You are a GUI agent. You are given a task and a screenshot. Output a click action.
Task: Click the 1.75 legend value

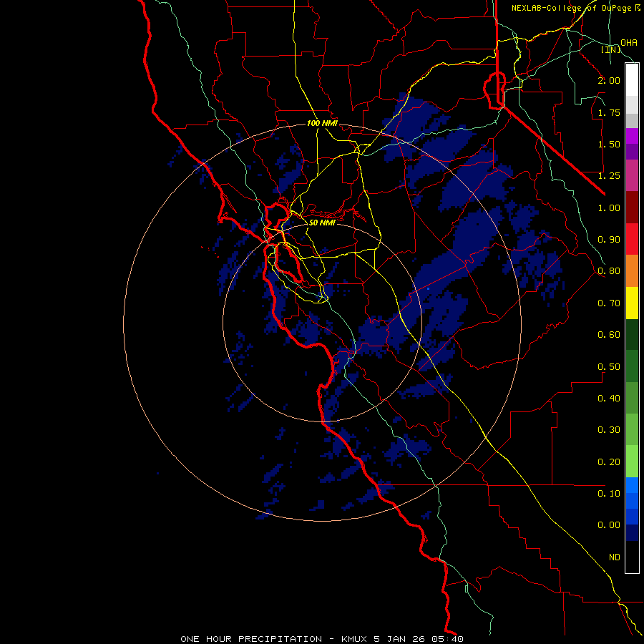coord(609,112)
